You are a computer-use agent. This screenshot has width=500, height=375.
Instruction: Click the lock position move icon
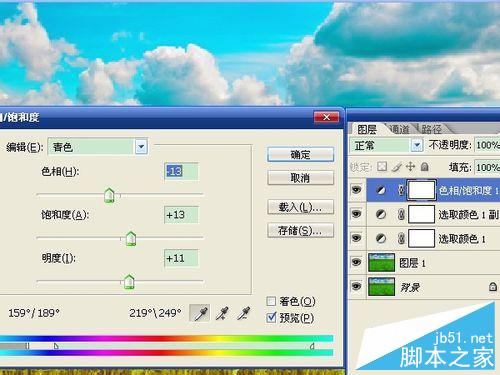click(410, 166)
